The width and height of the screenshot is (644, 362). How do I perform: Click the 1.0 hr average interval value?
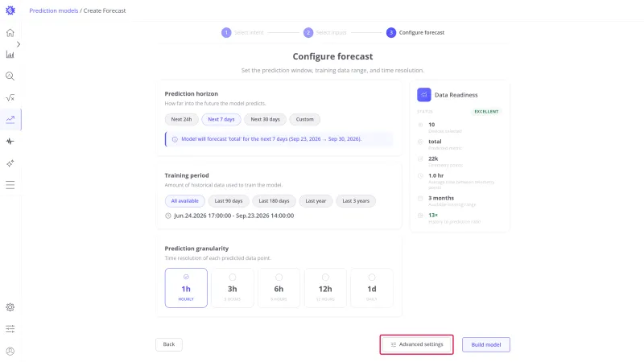click(436, 175)
